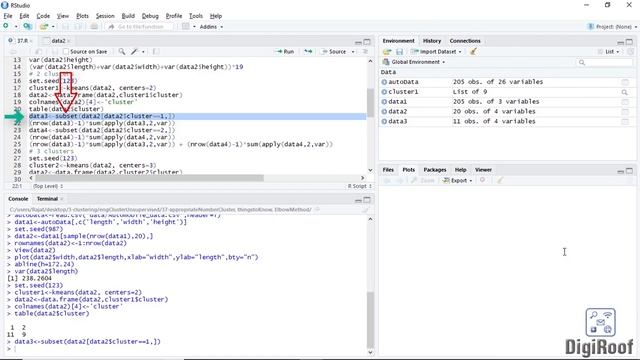Click the (Top Level) scope selector
Viewport: 640px width, 360px height.
(x=48, y=186)
